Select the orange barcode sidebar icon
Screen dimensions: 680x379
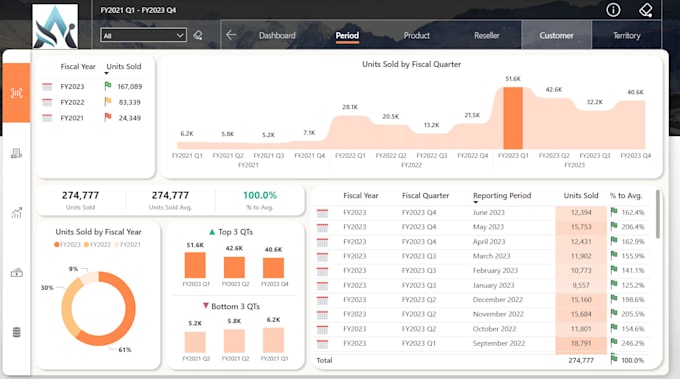click(x=16, y=93)
